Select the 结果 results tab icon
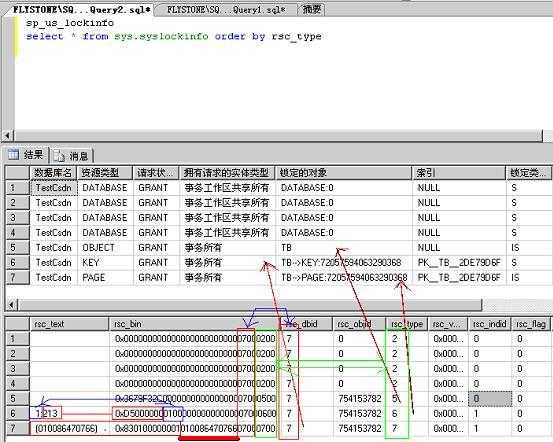 [13, 155]
